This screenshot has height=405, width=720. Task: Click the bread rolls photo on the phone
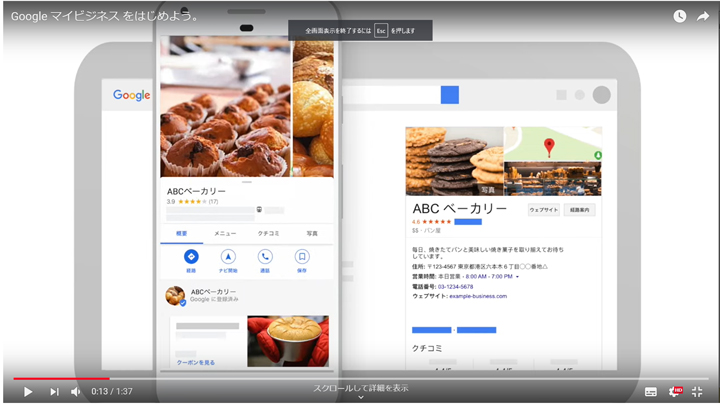pyautogui.click(x=313, y=107)
